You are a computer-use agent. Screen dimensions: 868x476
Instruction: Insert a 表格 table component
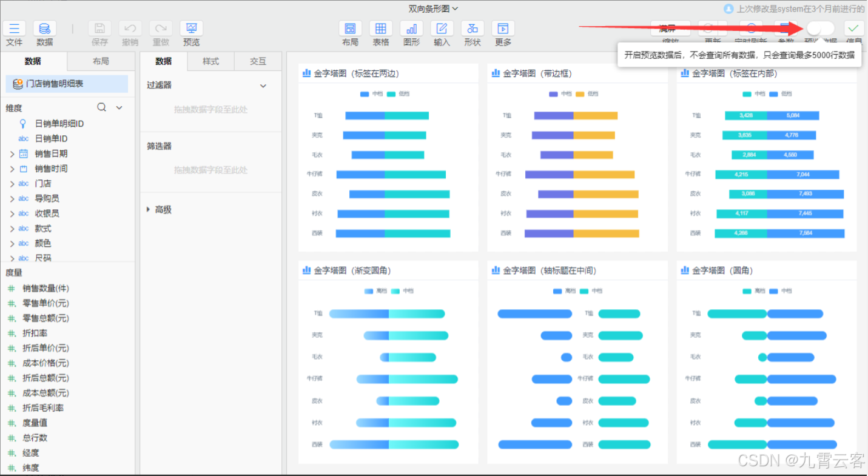pos(381,28)
